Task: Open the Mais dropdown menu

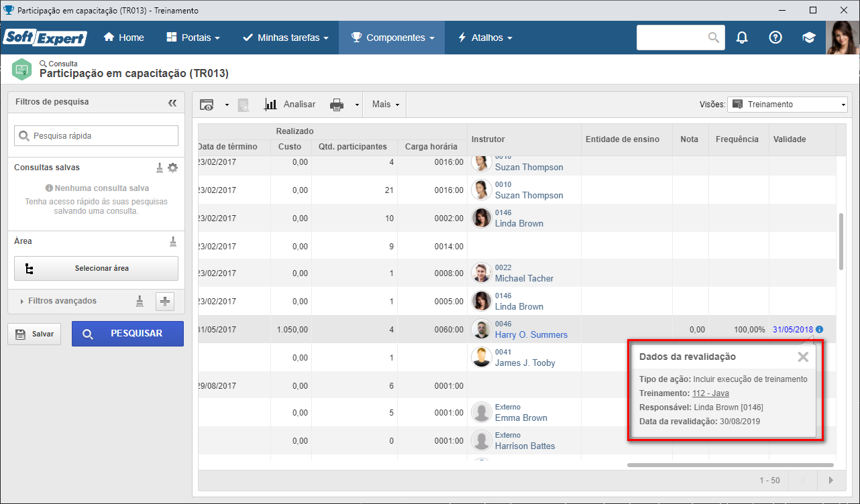Action: coord(386,105)
